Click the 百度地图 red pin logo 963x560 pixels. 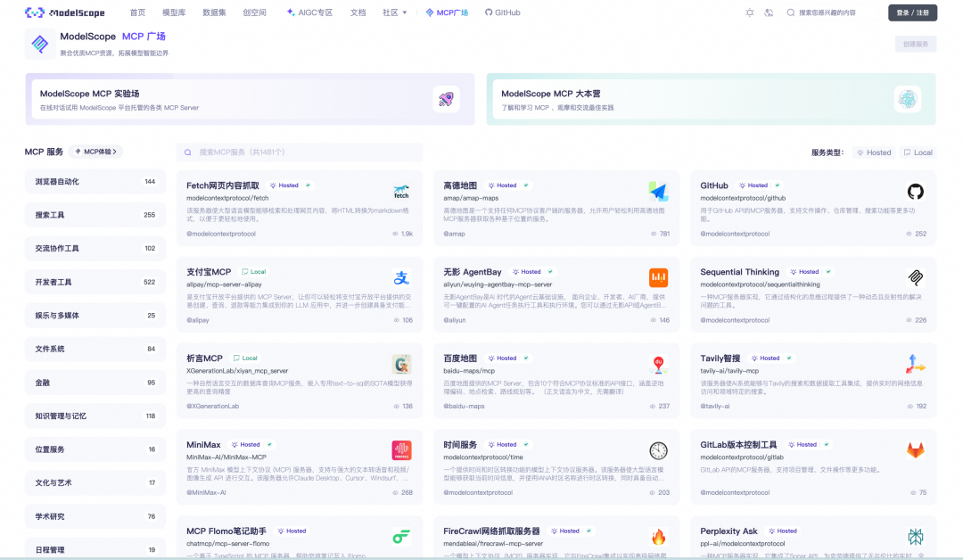pos(658,364)
